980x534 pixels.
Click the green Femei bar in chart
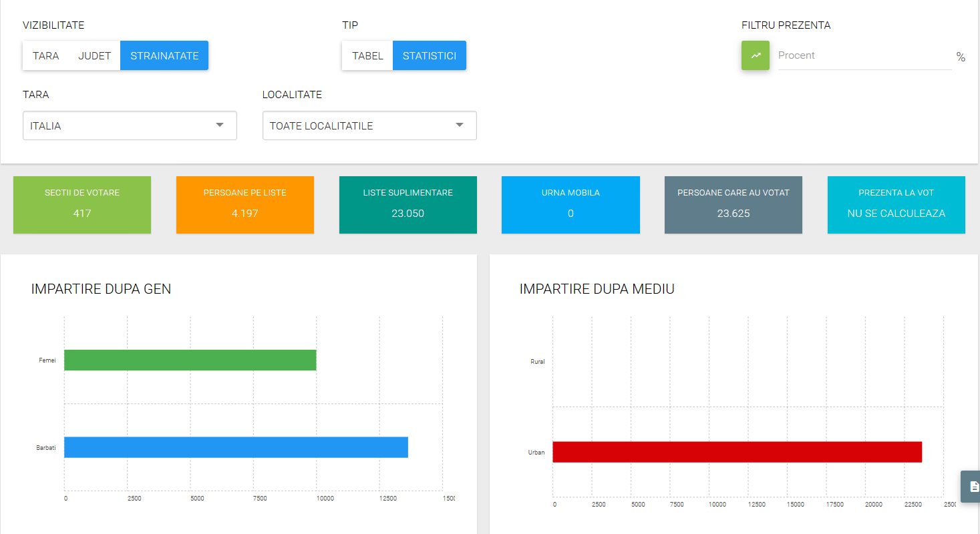point(190,360)
